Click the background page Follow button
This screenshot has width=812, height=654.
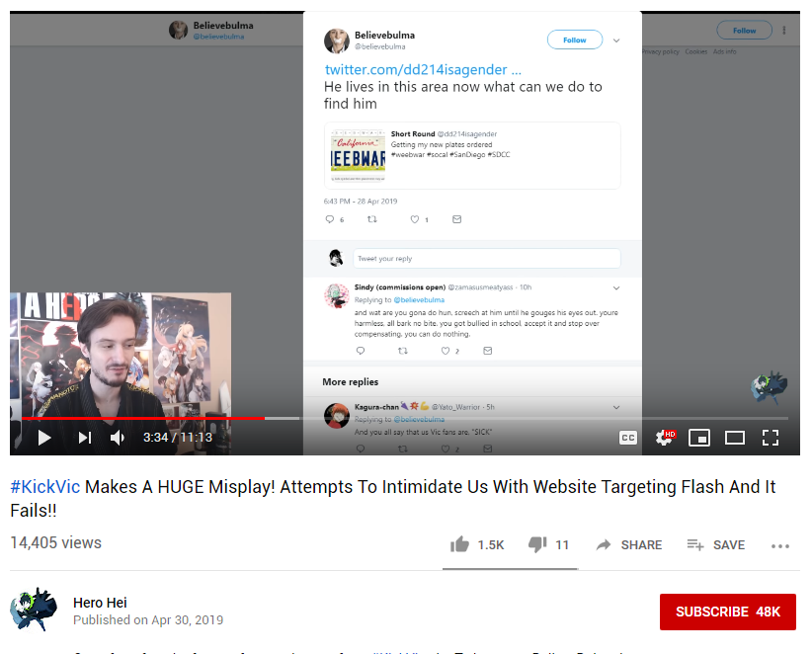pos(744,31)
